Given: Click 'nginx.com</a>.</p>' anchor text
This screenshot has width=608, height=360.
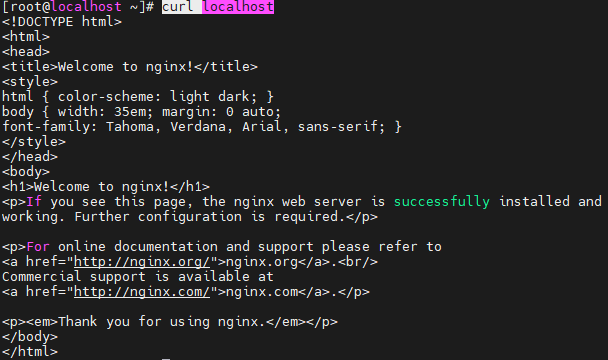Looking at the screenshot, I should (298, 292).
